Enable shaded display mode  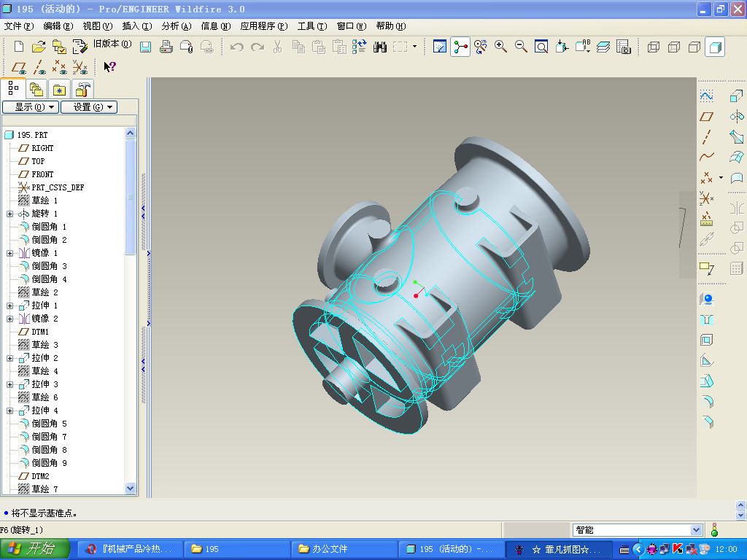715,47
